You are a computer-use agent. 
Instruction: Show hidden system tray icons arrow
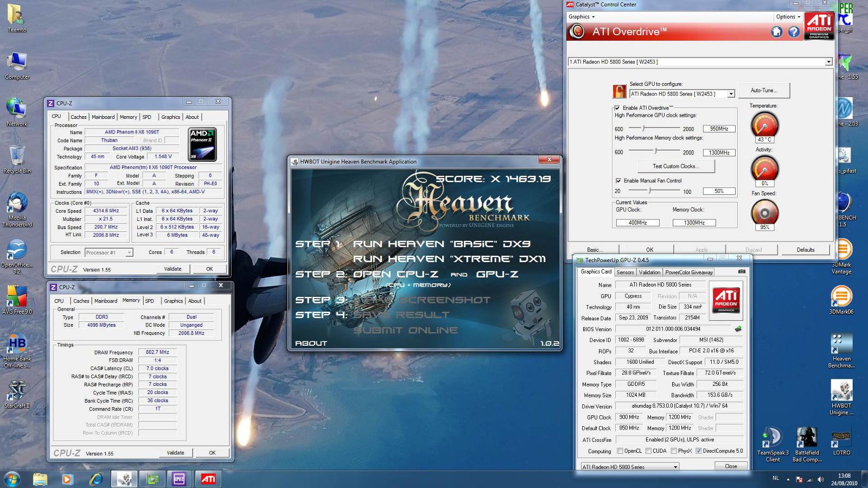point(788,479)
